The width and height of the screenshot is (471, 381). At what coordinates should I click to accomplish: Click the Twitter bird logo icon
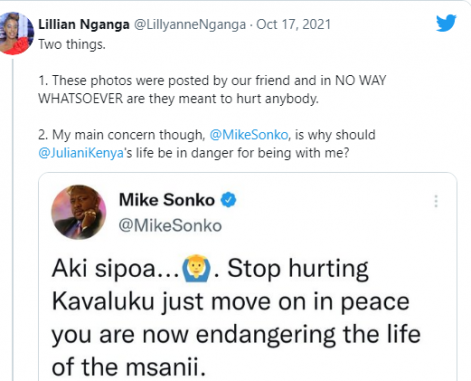[446, 23]
